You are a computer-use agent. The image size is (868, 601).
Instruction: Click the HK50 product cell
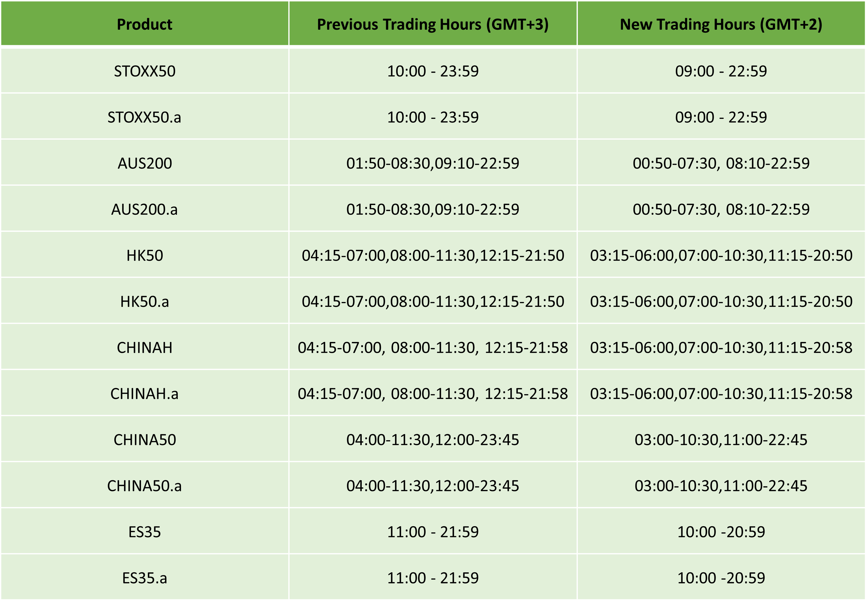145,256
